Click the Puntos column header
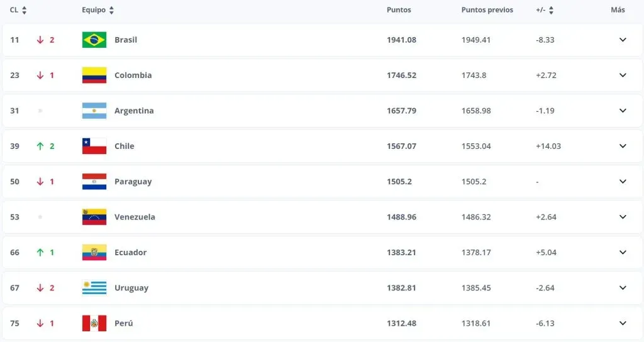 click(x=399, y=10)
